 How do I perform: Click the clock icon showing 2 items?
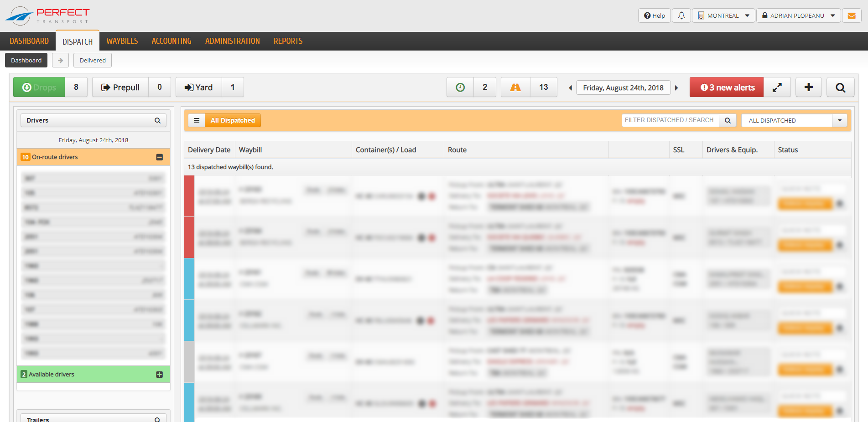point(459,87)
